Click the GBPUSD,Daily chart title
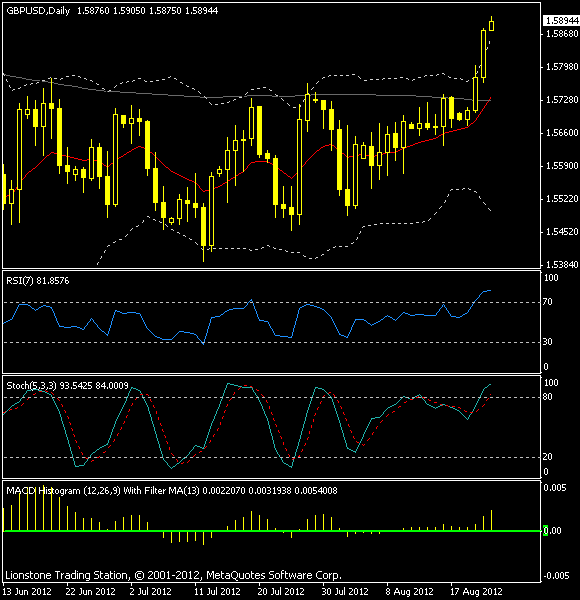Viewport: 580px width, 600px height. coord(38,11)
